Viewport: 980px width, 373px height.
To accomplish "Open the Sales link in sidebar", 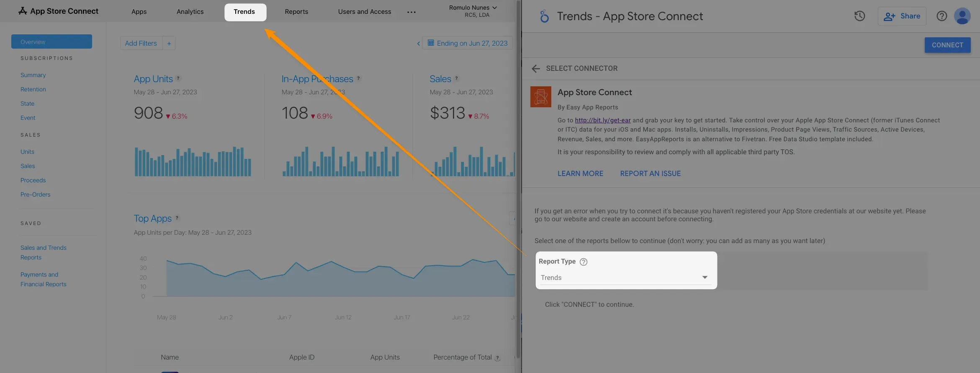I will point(28,166).
